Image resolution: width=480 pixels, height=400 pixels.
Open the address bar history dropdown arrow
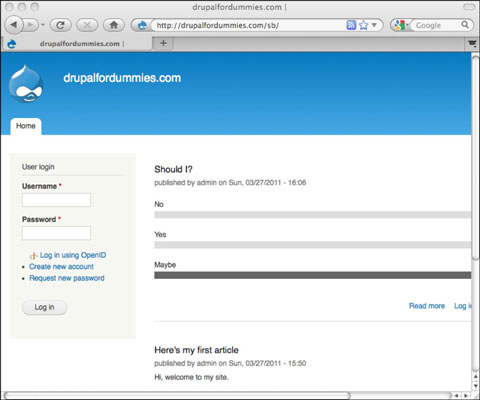[374, 25]
